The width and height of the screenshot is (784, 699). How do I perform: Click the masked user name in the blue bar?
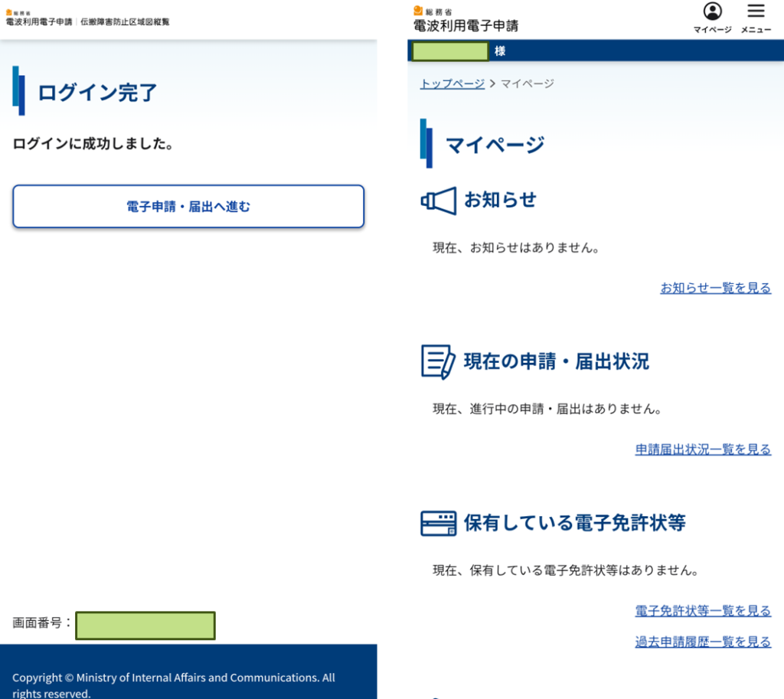pos(450,51)
